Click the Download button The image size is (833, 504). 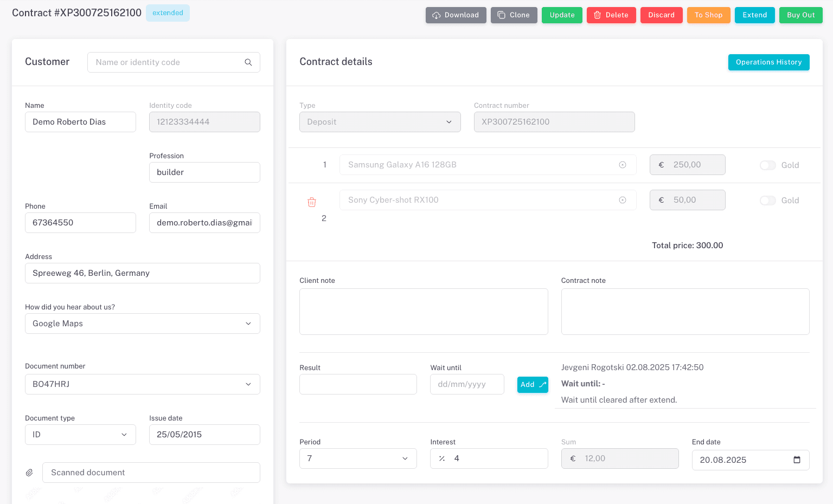pyautogui.click(x=456, y=15)
